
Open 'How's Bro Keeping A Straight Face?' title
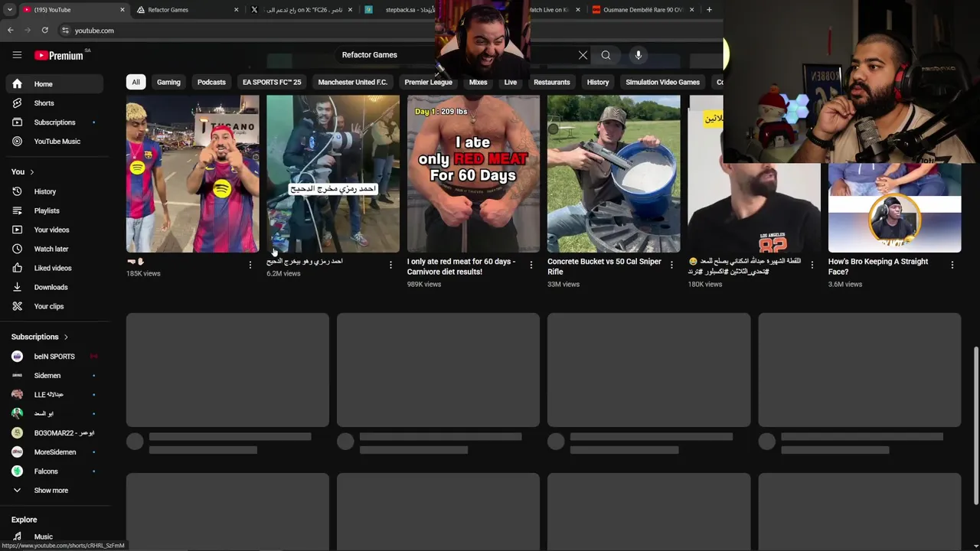[878, 266]
